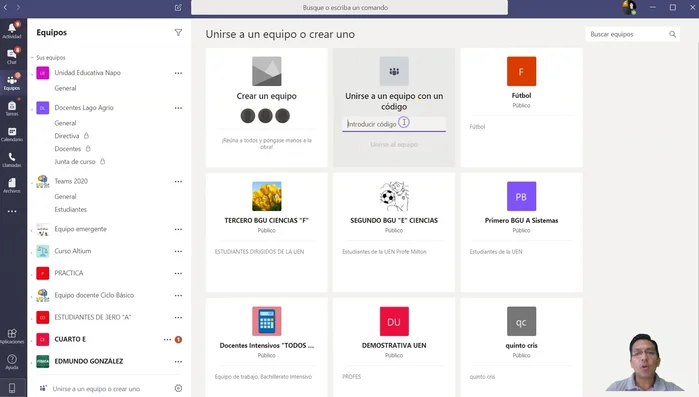Select the Equipos icon in sidebar

point(12,82)
